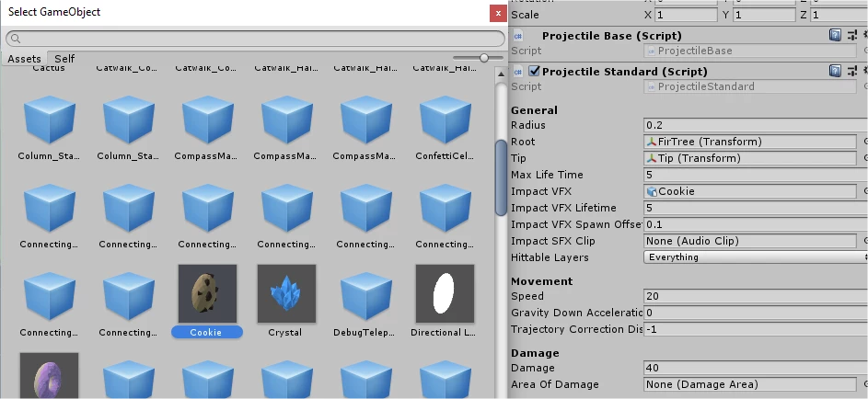
Task: Open presets for Projectile Base script
Action: (851, 36)
